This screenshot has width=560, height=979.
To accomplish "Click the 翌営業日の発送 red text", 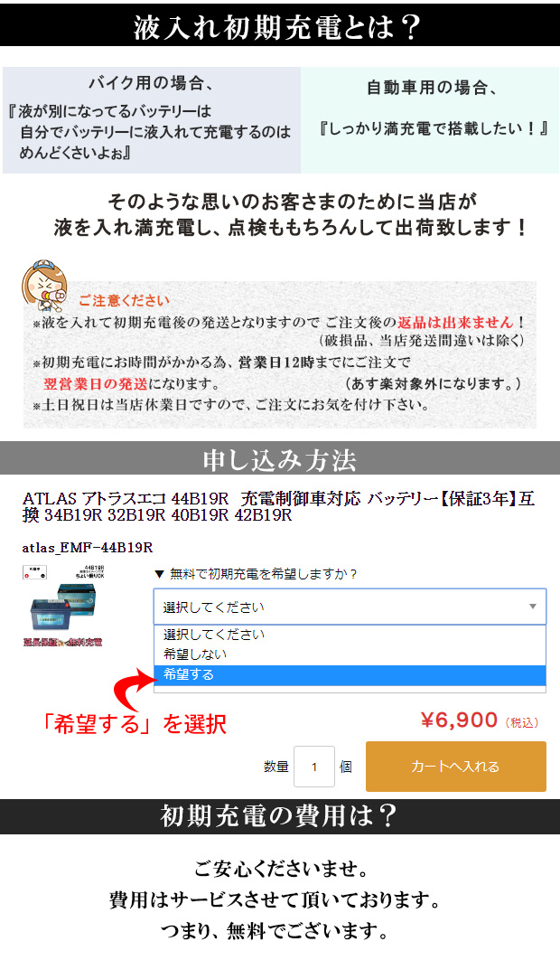I will tap(96, 383).
